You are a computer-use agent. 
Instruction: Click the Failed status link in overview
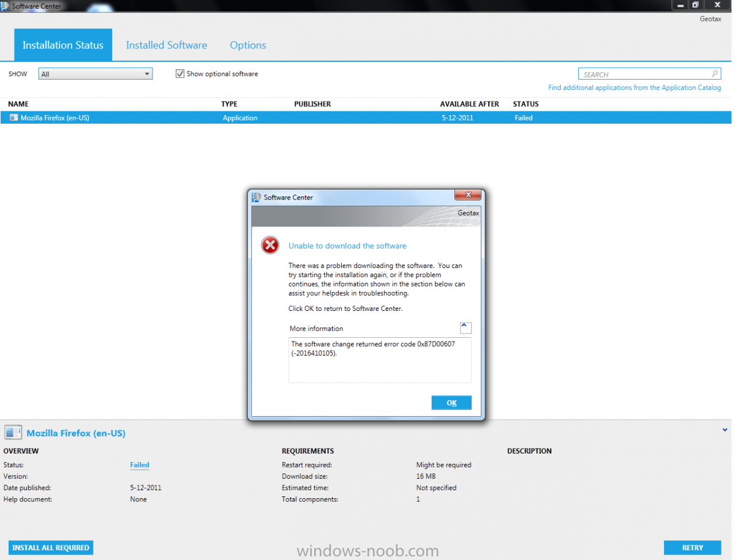[x=140, y=465]
